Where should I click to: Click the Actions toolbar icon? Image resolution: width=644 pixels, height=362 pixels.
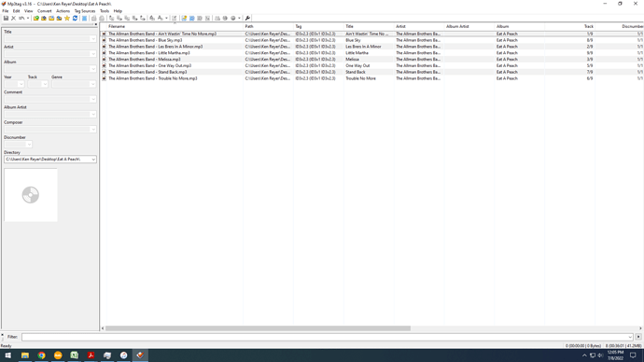[x=152, y=18]
